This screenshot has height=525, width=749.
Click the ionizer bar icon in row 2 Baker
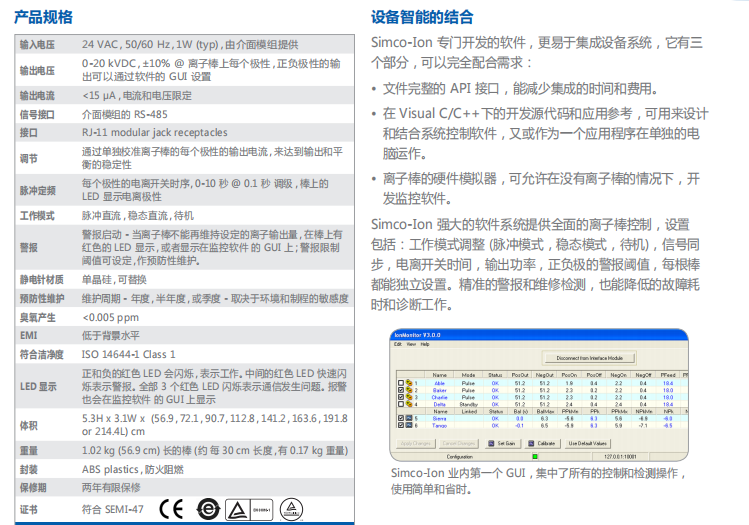[409, 390]
